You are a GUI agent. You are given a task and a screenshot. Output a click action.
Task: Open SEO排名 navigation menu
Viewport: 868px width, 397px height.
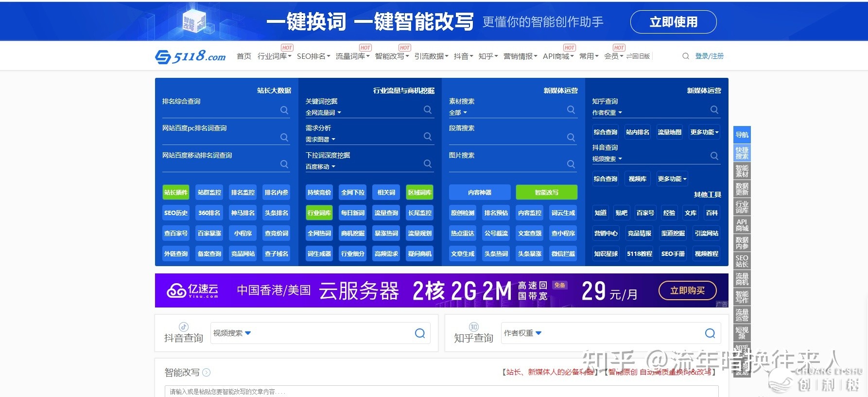313,56
